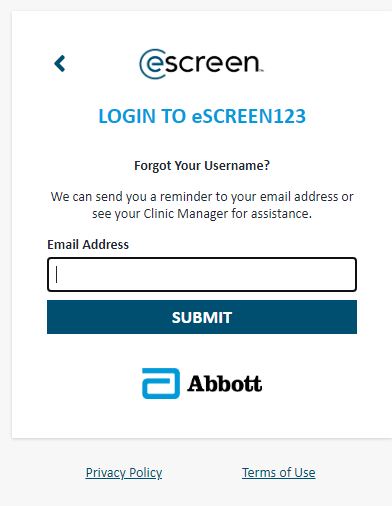Focus the Email Address input field
392x506 pixels.
202,275
